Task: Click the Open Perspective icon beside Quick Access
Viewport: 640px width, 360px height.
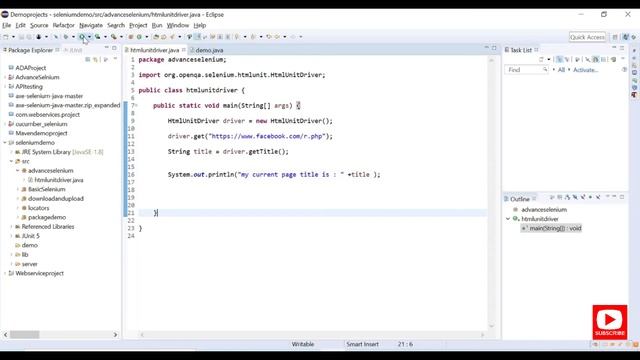Action: point(615,37)
